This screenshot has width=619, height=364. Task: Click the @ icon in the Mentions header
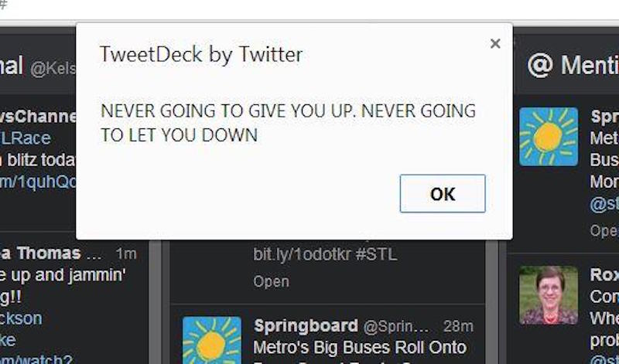point(539,65)
